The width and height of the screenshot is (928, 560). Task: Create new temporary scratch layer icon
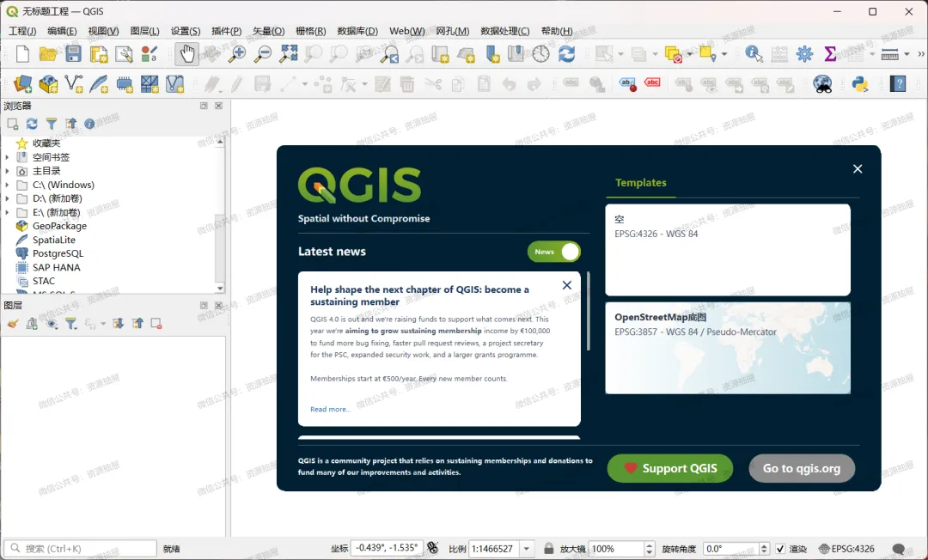(x=125, y=84)
